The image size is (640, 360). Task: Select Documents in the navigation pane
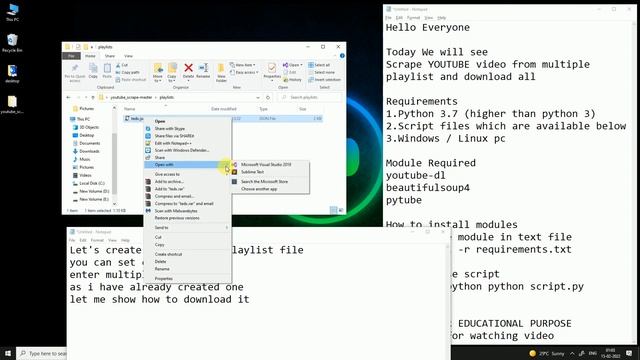(x=89, y=143)
